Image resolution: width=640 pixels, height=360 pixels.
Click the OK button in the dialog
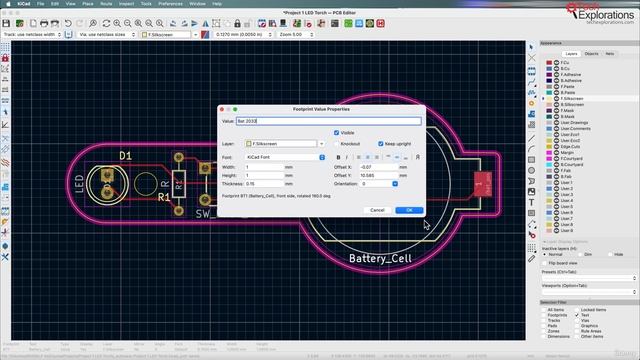click(x=409, y=210)
